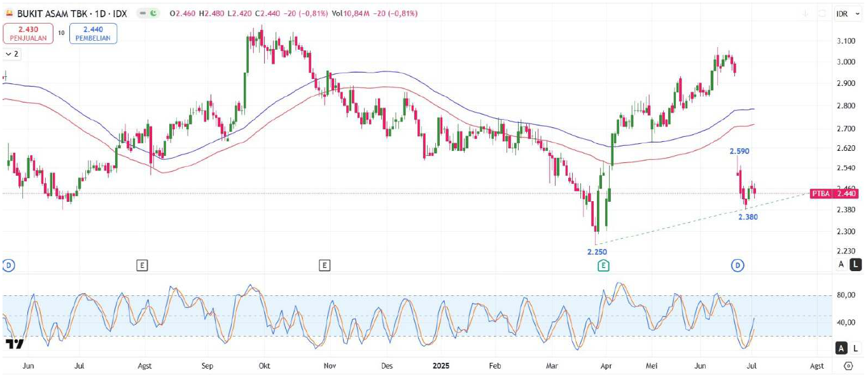Click the Apr label on time axis
This screenshot has width=868, height=380.
606,366
